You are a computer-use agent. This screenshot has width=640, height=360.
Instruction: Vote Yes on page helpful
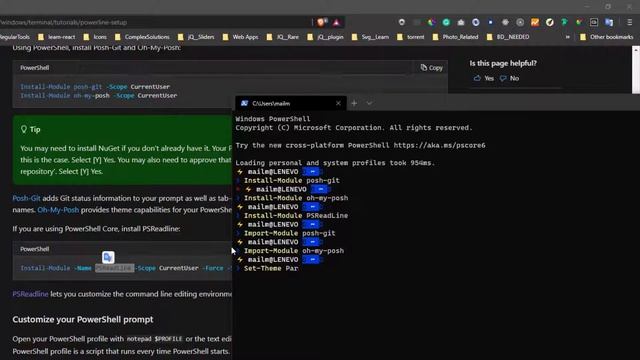484,78
